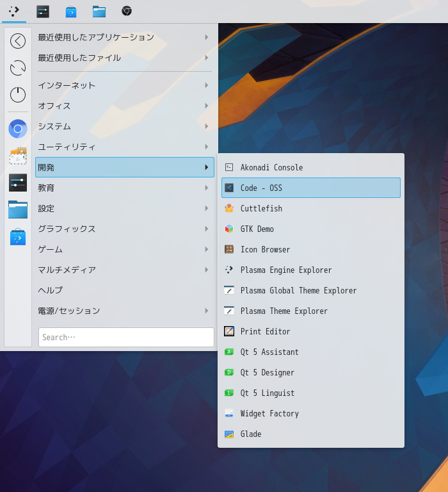Image resolution: width=448 pixels, height=492 pixels.
Task: Open the マルチメディア category
Action: tap(125, 270)
